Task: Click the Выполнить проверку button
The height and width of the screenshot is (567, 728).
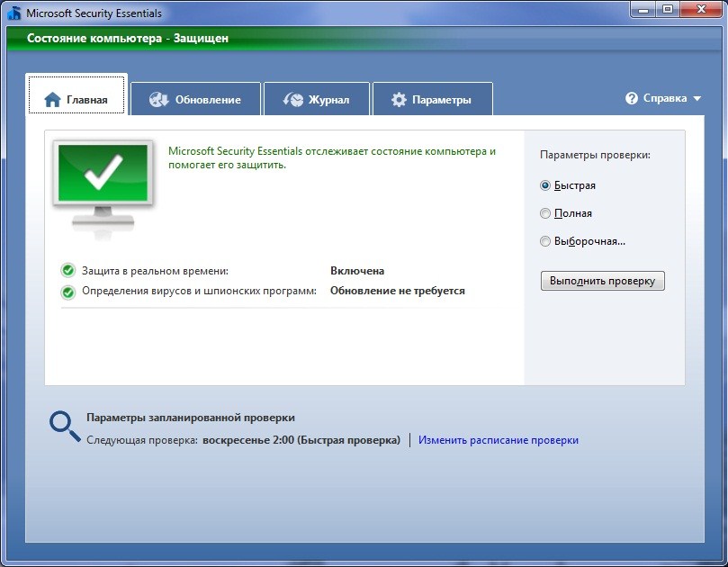Action: coord(603,281)
